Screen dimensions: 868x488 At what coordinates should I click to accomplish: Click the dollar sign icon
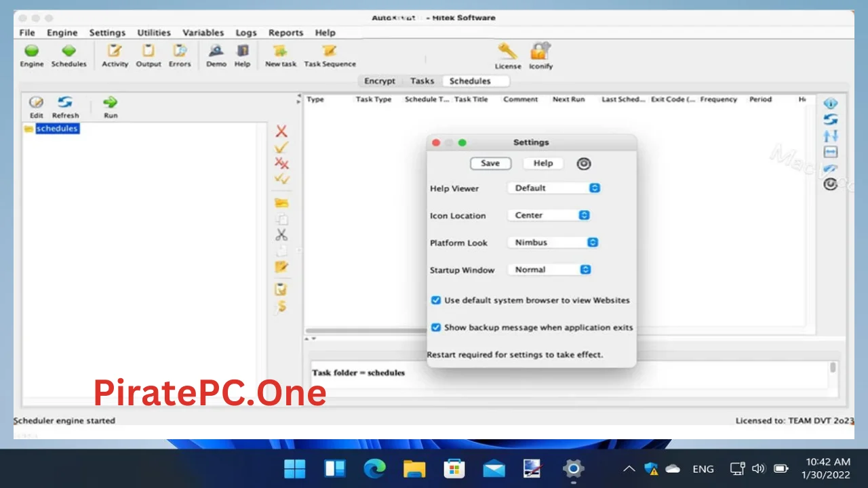[x=281, y=306]
